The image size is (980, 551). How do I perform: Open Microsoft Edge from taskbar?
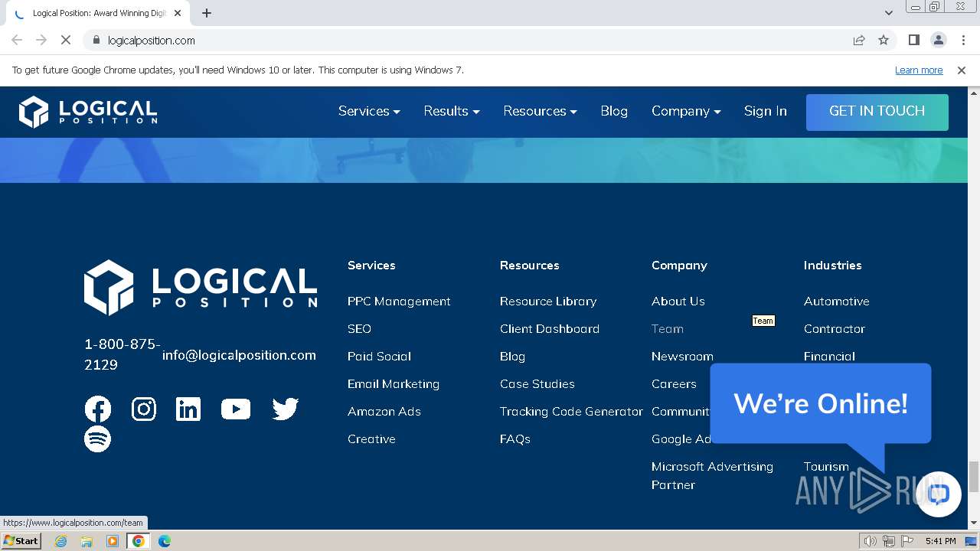pos(164,541)
